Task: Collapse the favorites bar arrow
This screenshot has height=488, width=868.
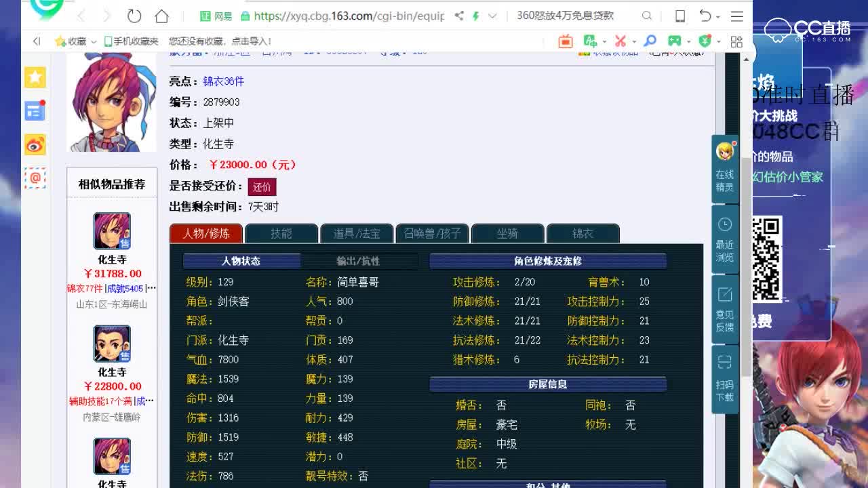Action: pyautogui.click(x=37, y=41)
